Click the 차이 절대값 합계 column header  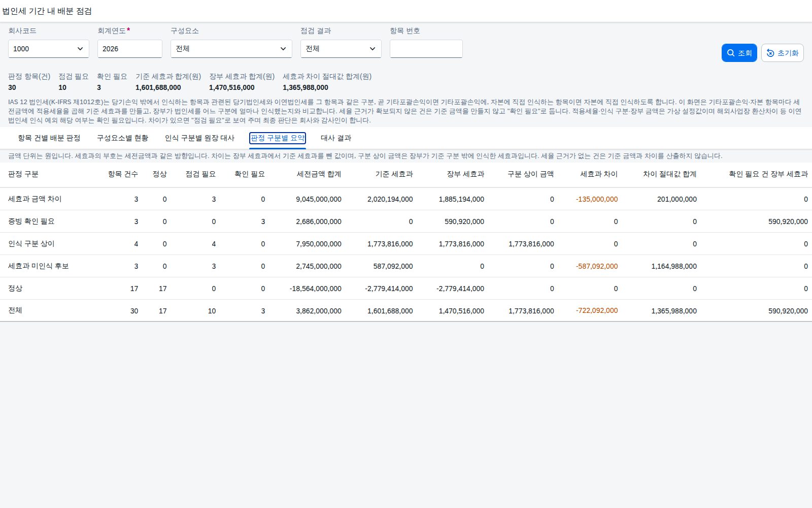tap(669, 174)
